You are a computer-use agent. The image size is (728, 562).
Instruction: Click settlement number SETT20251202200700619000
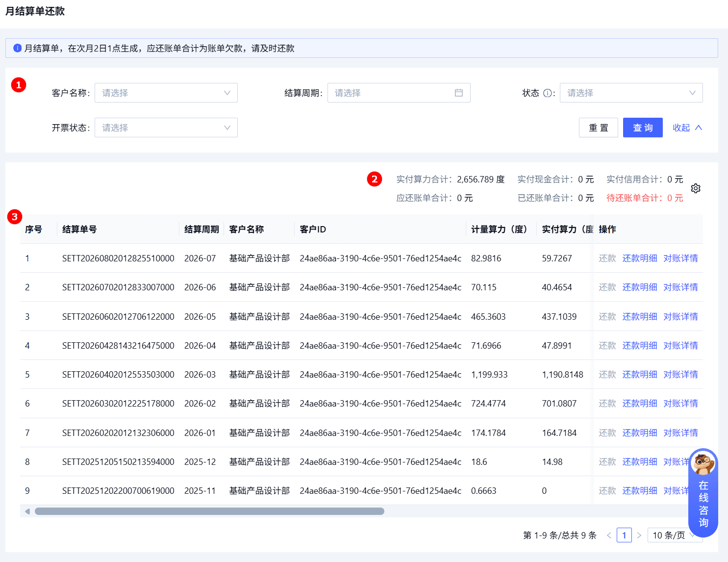(118, 491)
